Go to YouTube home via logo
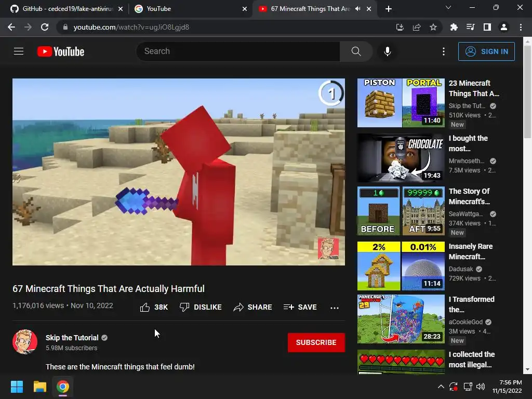The width and height of the screenshot is (532, 399). tap(61, 51)
